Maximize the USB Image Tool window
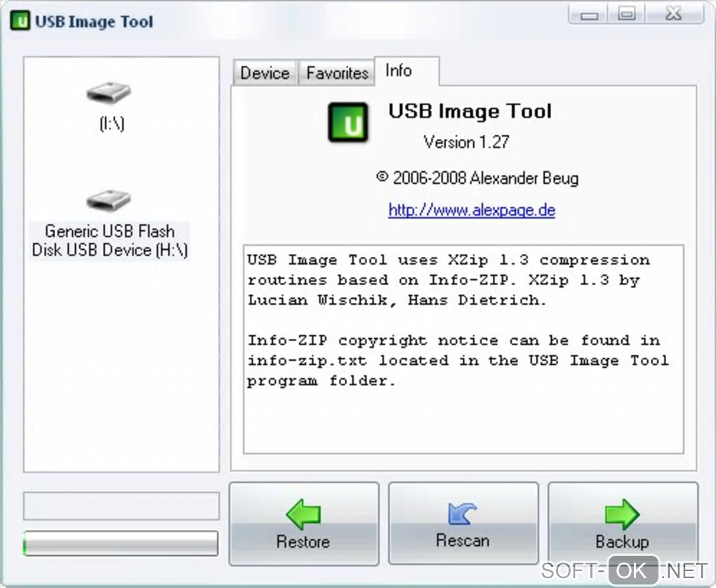Screen dimensions: 716x588 626,15
